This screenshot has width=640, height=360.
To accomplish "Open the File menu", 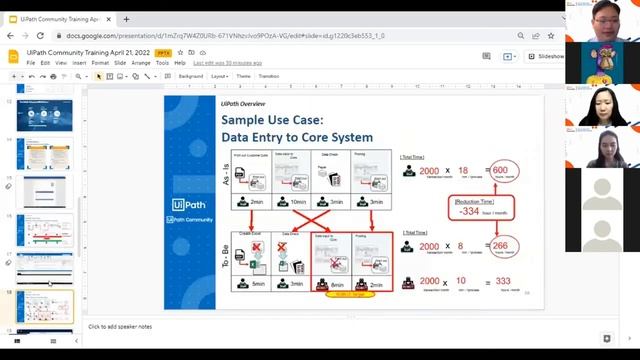I will click(31, 63).
